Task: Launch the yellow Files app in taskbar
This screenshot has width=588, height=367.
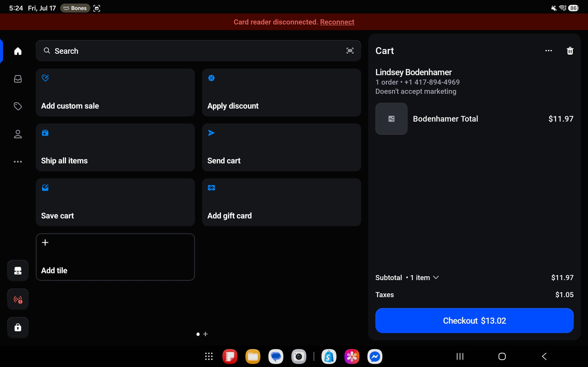Action: point(253,356)
